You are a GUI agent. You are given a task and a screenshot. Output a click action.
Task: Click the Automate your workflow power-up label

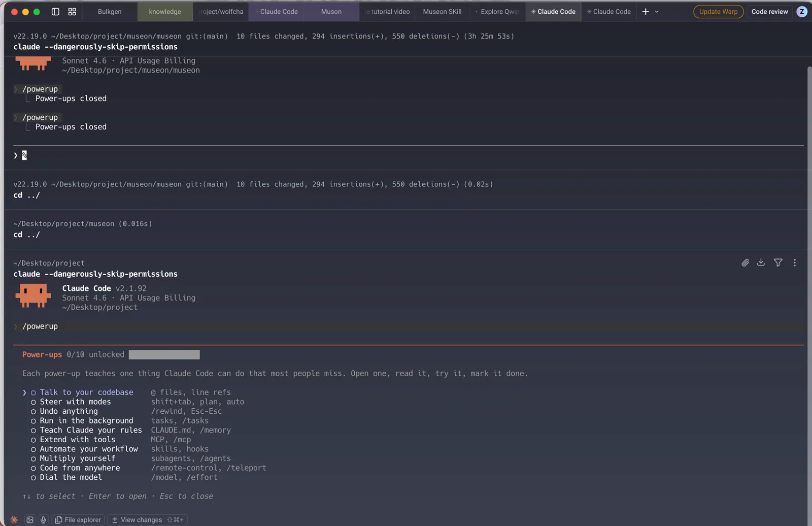point(89,449)
